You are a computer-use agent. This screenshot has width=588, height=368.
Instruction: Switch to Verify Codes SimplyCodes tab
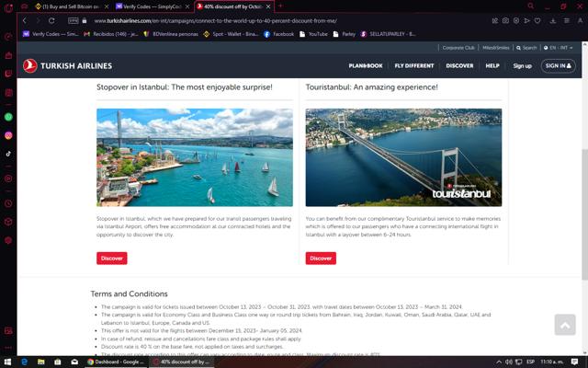pyautogui.click(x=153, y=6)
